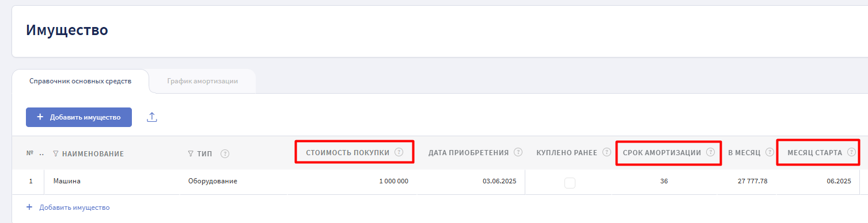Click the Добавить имущество link below the table
Screen dimensions: 868x223
(x=68, y=207)
